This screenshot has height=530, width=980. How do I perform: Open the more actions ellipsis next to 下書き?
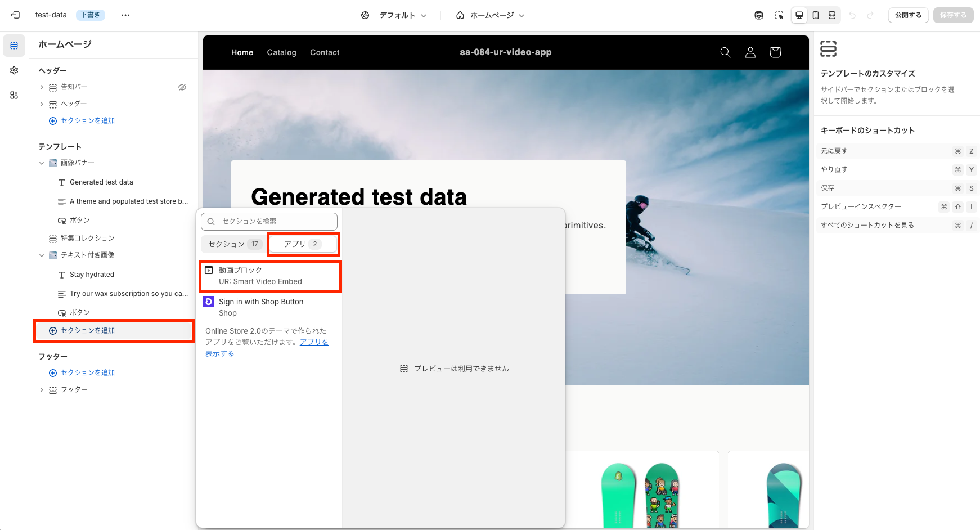[x=125, y=15]
